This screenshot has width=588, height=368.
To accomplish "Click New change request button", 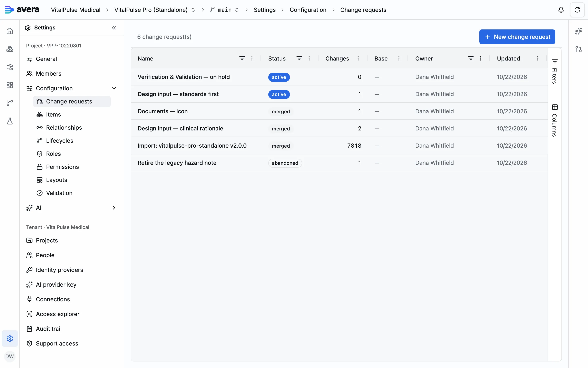I will [x=517, y=37].
